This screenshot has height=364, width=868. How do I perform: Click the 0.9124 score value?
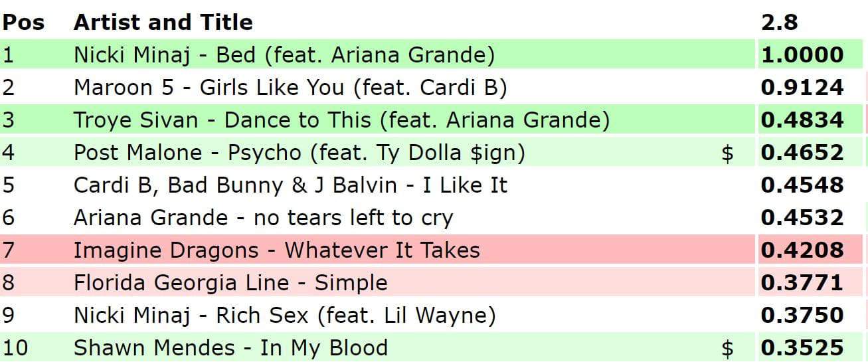(x=802, y=87)
